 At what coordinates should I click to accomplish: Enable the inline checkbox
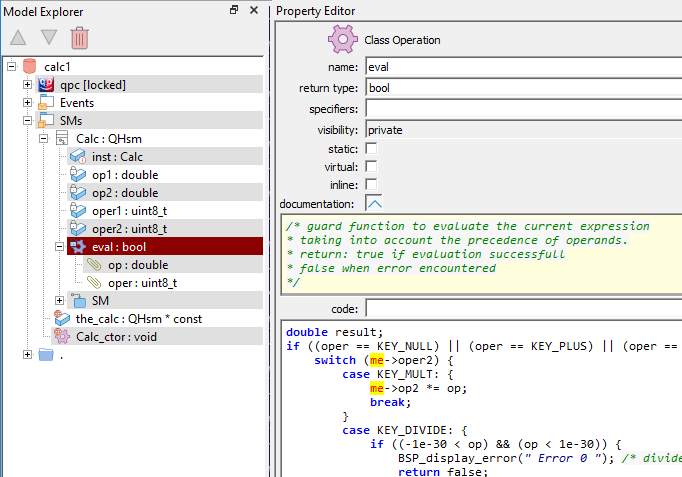371,184
